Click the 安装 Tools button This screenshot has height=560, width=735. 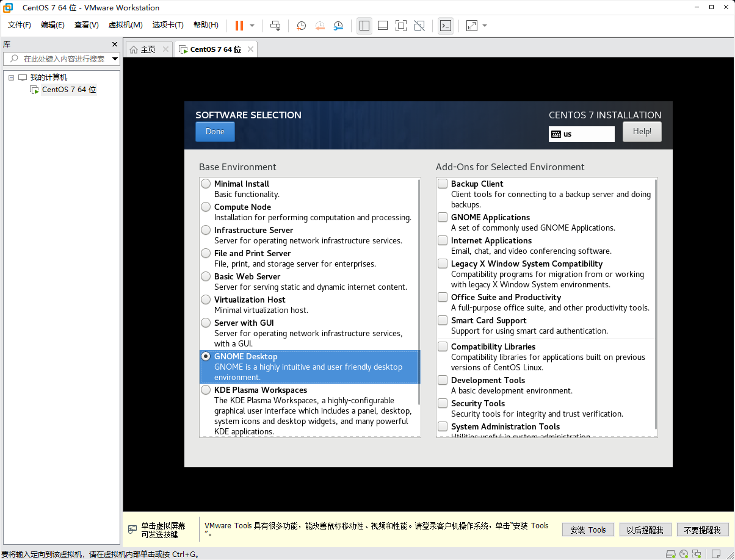coord(588,530)
